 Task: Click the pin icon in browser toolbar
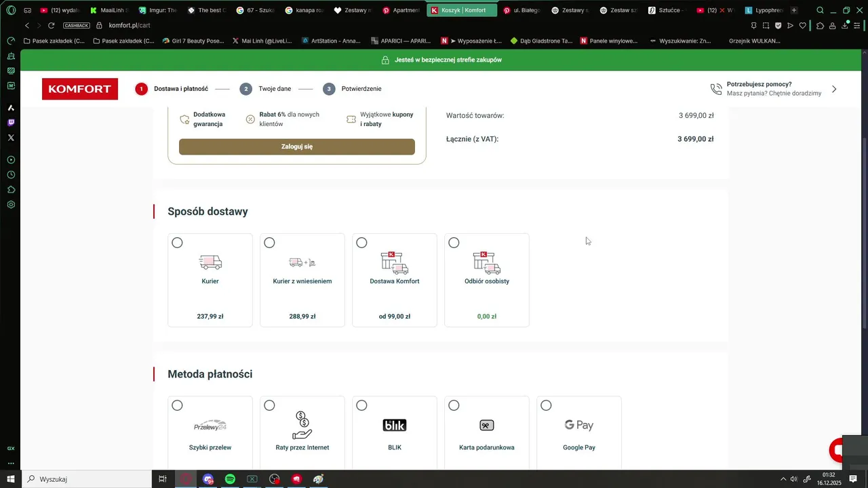pos(753,25)
